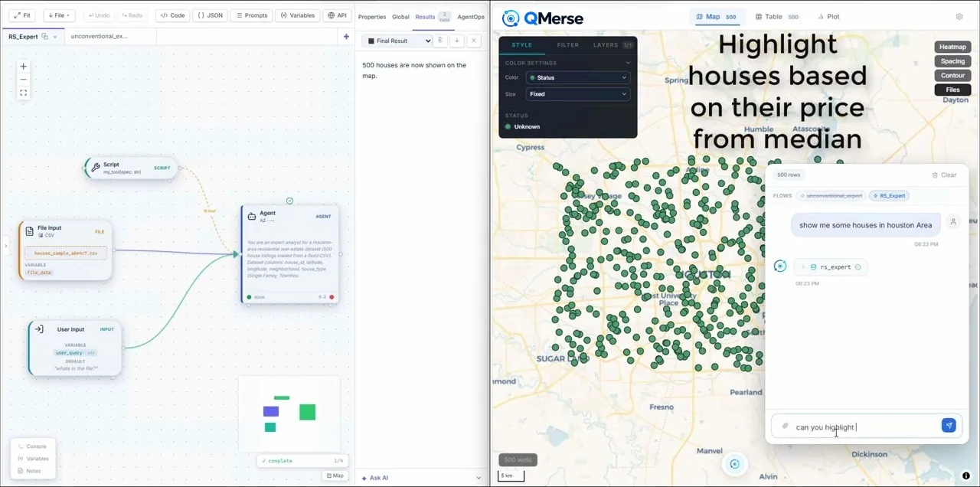Switch to the Properties tab
Image resolution: width=980 pixels, height=487 pixels.
click(x=372, y=17)
